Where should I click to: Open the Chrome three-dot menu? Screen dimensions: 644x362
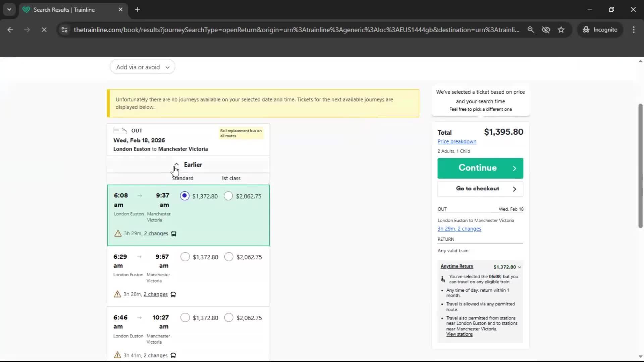[x=634, y=30]
